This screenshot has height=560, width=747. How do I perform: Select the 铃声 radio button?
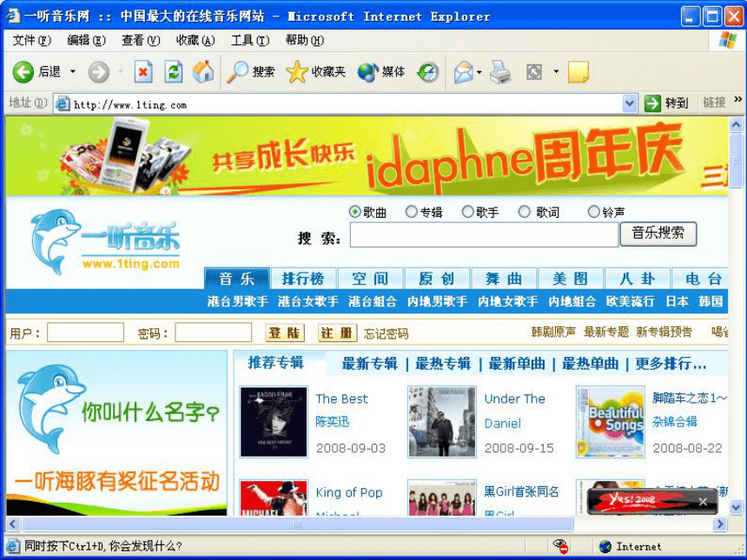click(593, 212)
